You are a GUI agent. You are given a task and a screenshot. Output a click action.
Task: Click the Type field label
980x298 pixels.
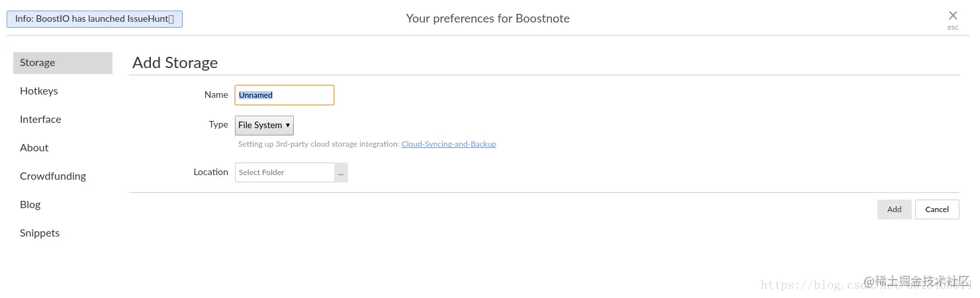pyautogui.click(x=218, y=125)
